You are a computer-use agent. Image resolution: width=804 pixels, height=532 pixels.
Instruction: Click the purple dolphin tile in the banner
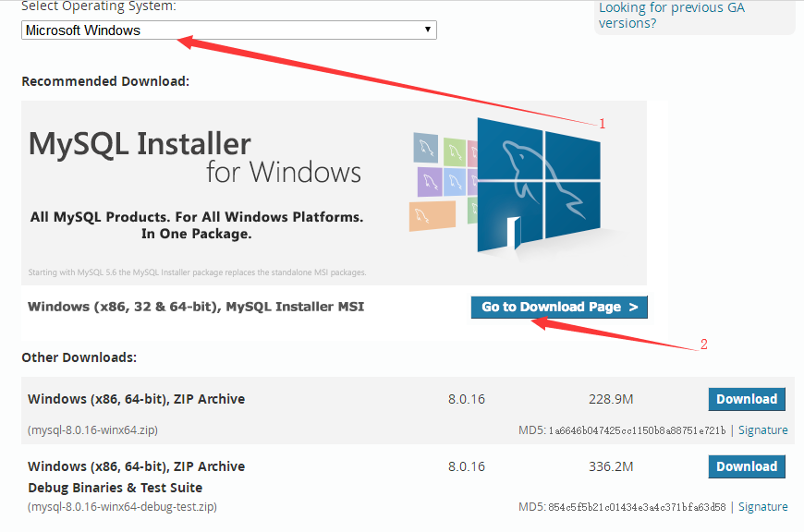pyautogui.click(x=430, y=181)
